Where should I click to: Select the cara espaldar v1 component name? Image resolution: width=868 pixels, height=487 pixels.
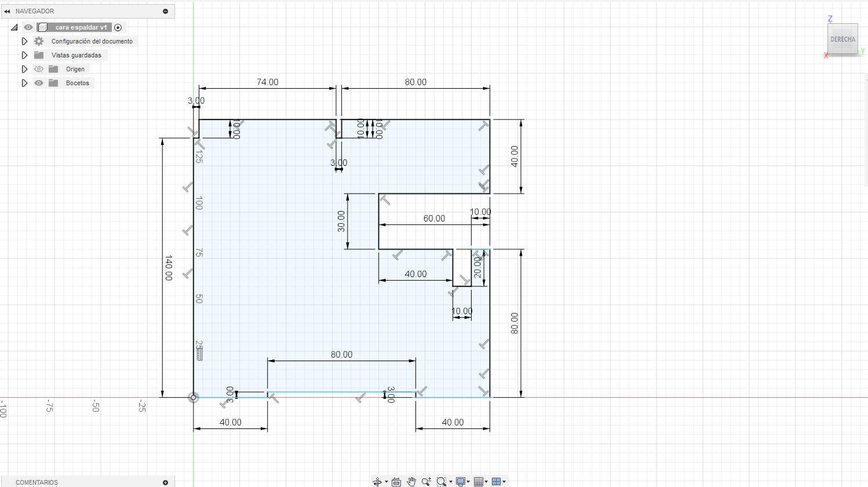coord(81,27)
